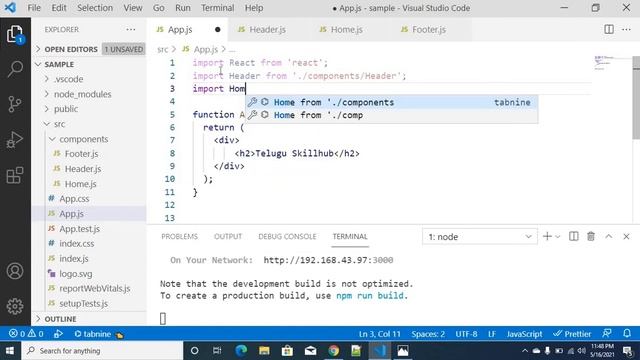This screenshot has height=360, width=640.
Task: Open Chrome from the taskbar
Action: tap(333, 351)
